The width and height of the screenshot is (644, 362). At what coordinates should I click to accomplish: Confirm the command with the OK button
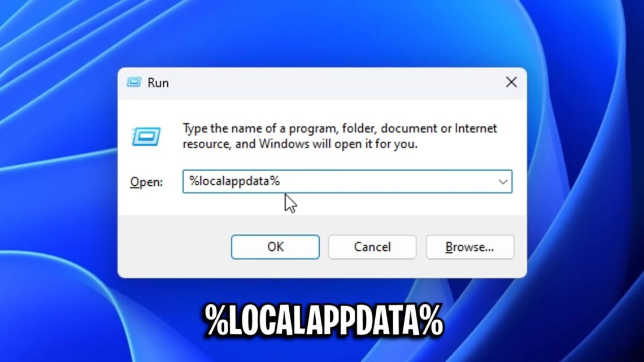pos(275,247)
